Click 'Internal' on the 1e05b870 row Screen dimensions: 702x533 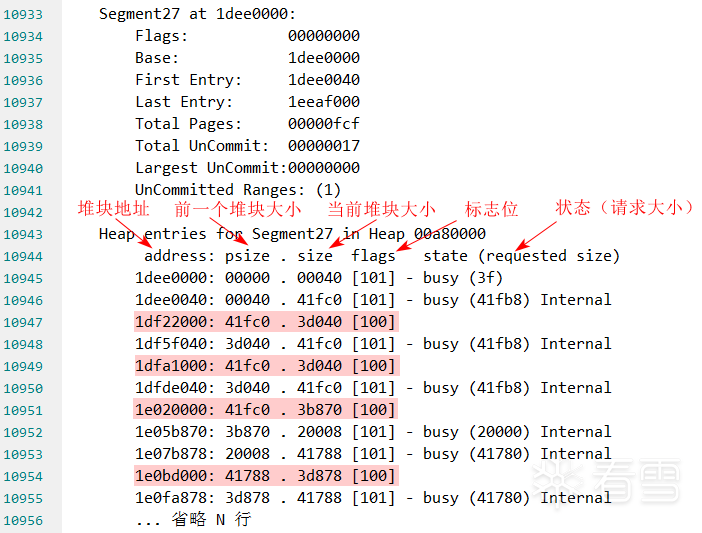click(x=576, y=432)
